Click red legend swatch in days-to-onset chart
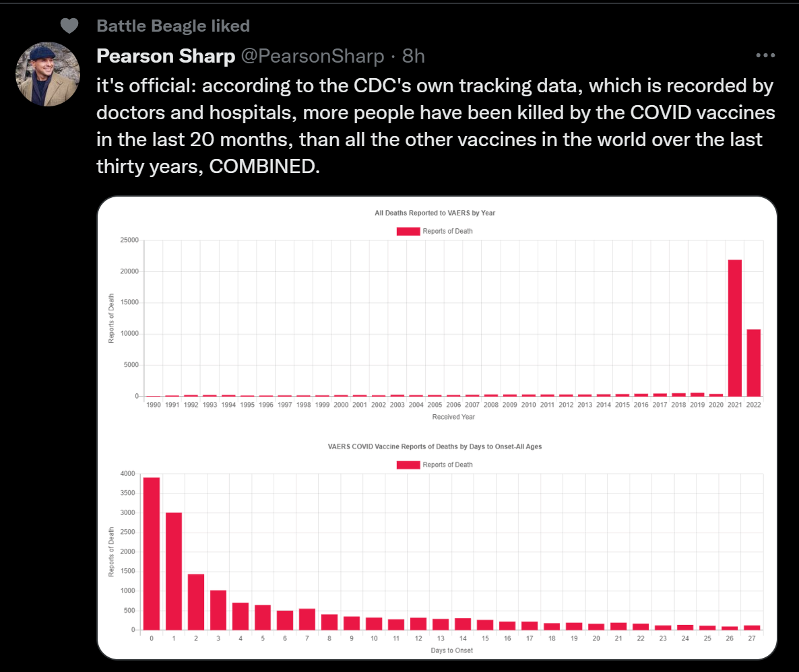 [408, 465]
